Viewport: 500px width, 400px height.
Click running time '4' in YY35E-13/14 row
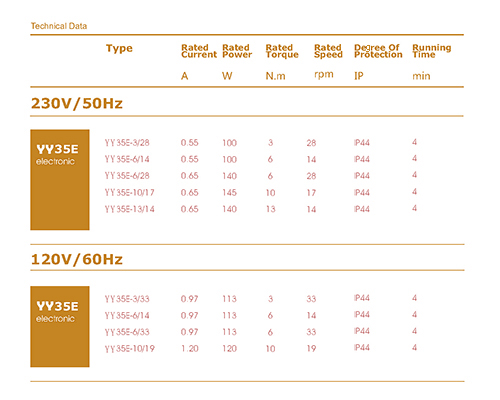point(414,208)
